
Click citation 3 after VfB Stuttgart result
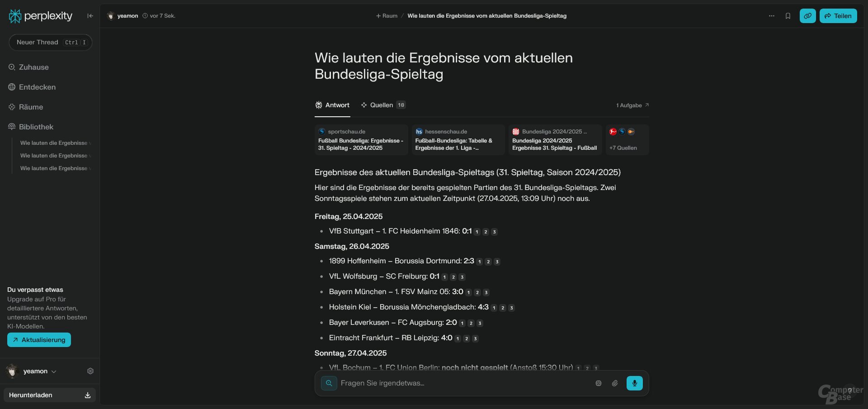pyautogui.click(x=494, y=232)
